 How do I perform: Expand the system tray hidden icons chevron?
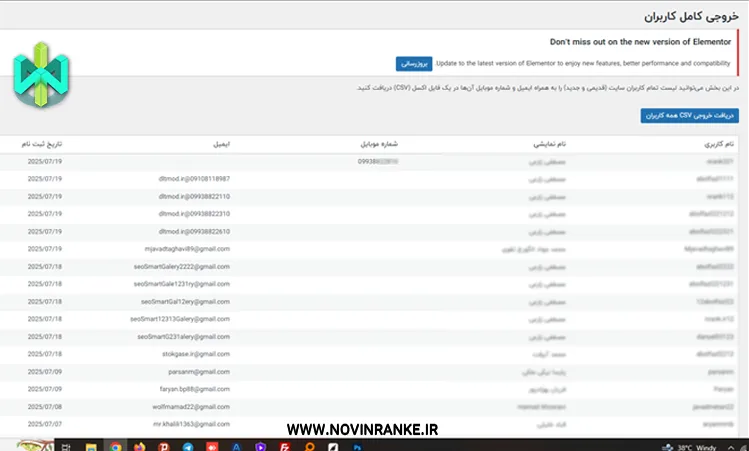[x=731, y=447]
